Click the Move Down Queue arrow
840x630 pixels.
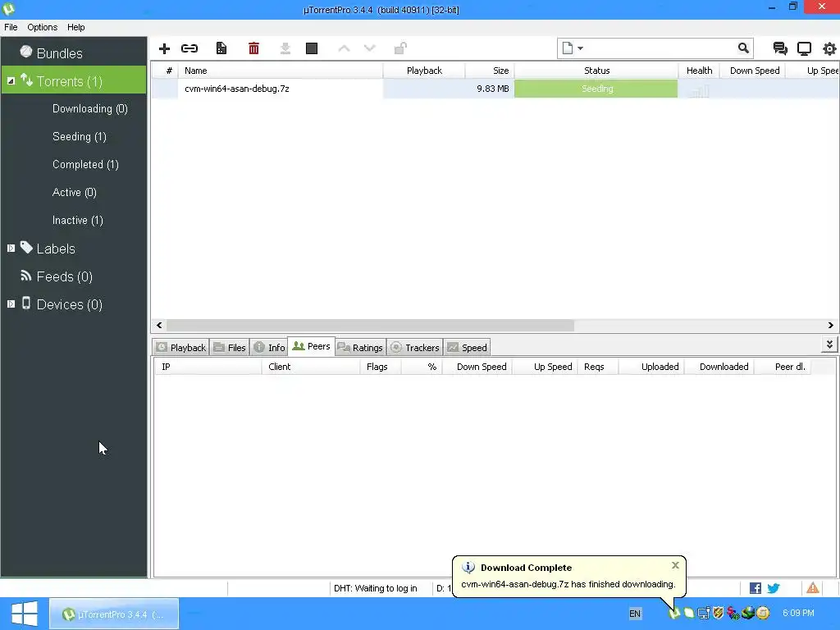tap(370, 48)
